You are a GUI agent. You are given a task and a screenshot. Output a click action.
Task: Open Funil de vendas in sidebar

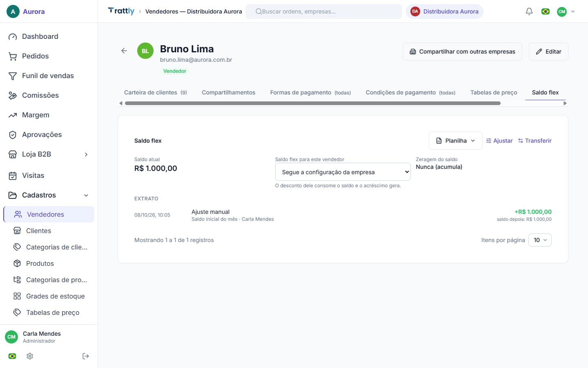(49, 76)
